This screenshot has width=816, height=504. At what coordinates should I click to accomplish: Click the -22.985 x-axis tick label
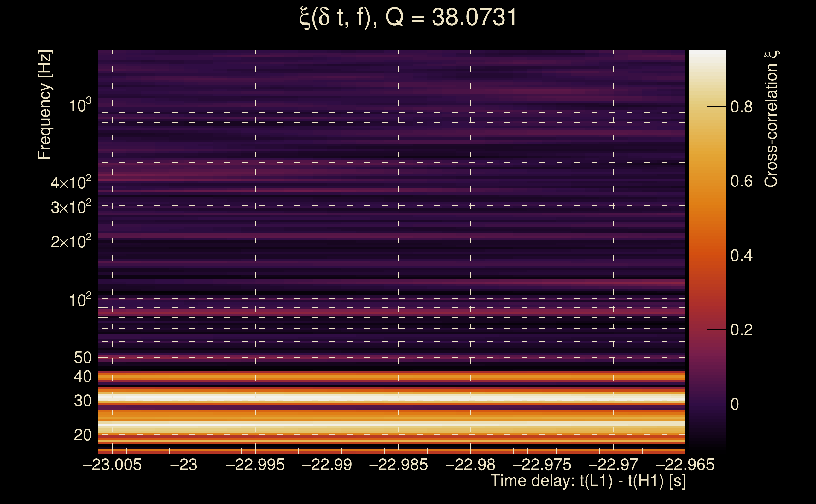[x=398, y=465]
